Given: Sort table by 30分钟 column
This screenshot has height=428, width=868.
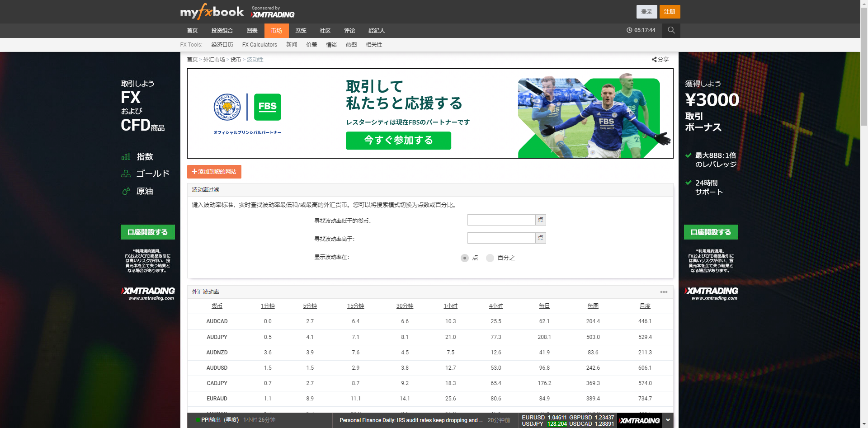Looking at the screenshot, I should (405, 306).
